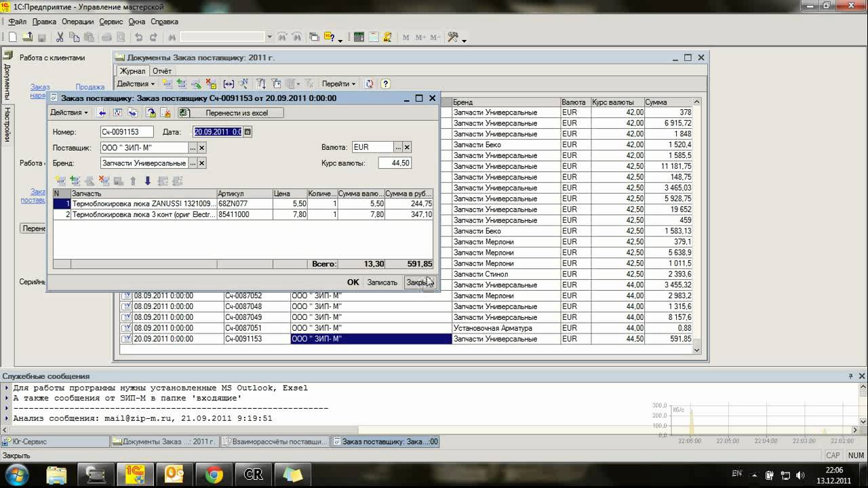Click the set date interval icon in journal
Image resolution: width=868 pixels, height=488 pixels.
click(x=229, y=84)
